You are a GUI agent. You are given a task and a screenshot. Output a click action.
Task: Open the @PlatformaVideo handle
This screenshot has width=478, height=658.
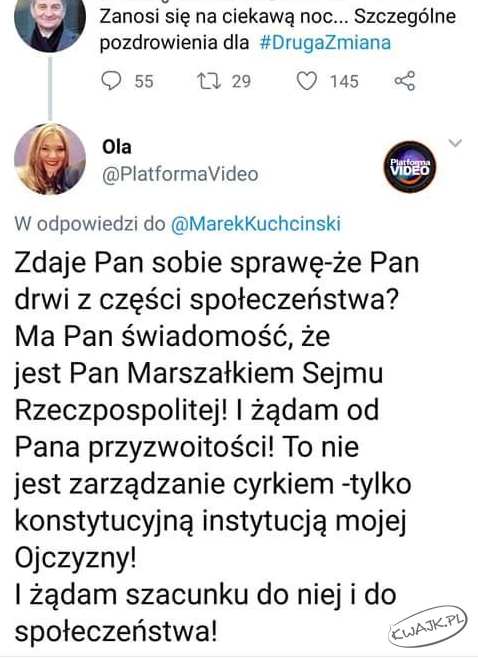pyautogui.click(x=180, y=174)
